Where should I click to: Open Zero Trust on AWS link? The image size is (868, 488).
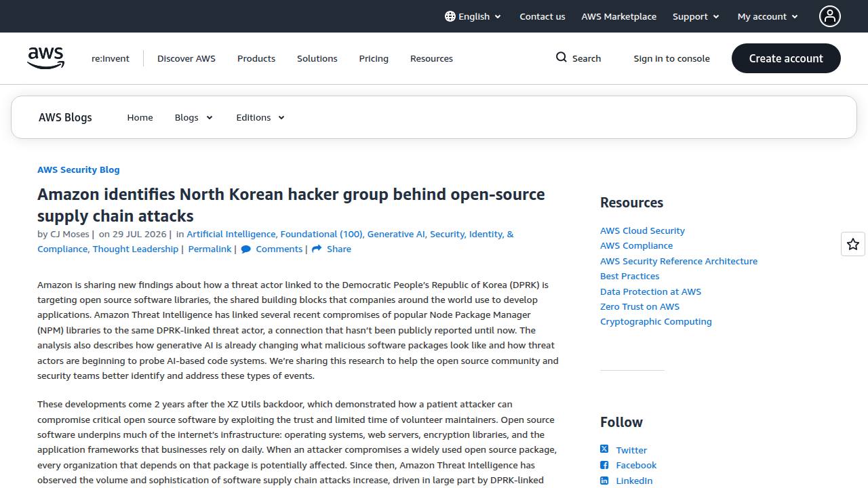tap(639, 306)
